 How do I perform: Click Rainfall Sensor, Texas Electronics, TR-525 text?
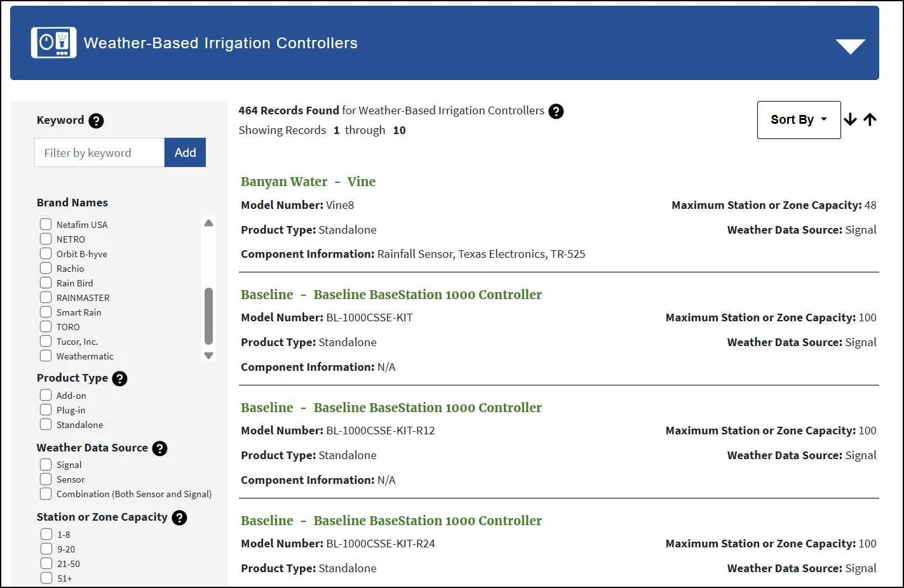[482, 254]
